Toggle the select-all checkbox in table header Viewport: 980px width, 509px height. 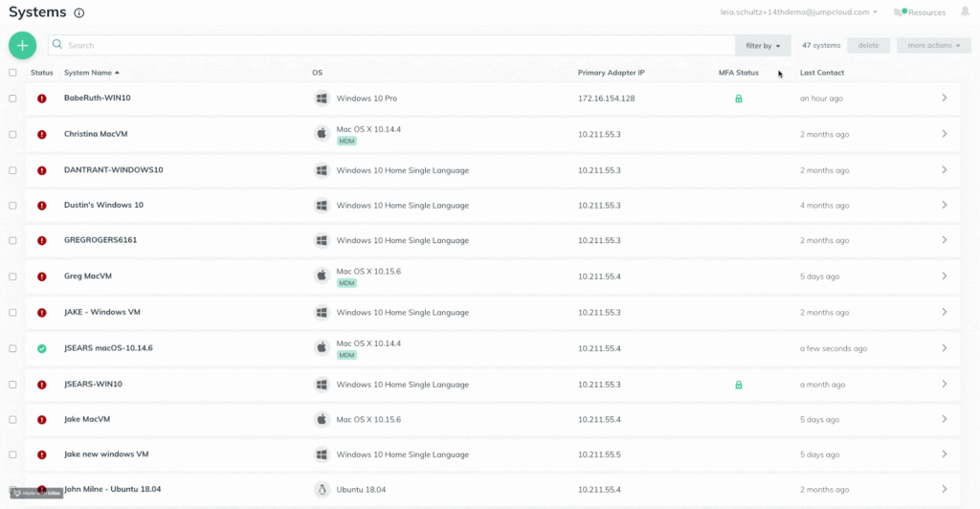12,73
